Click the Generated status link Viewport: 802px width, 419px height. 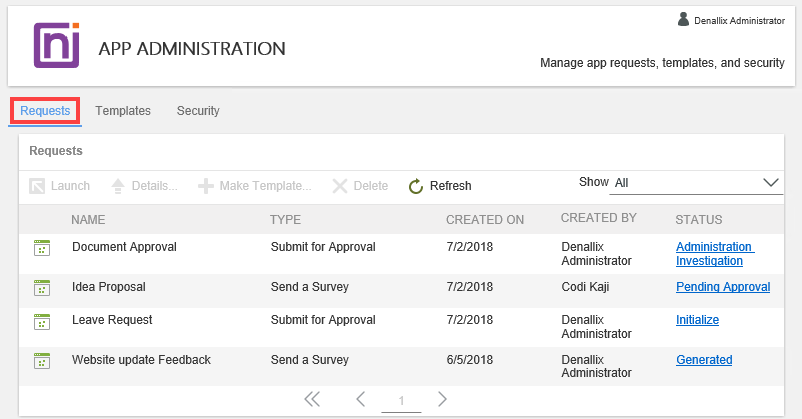704,360
